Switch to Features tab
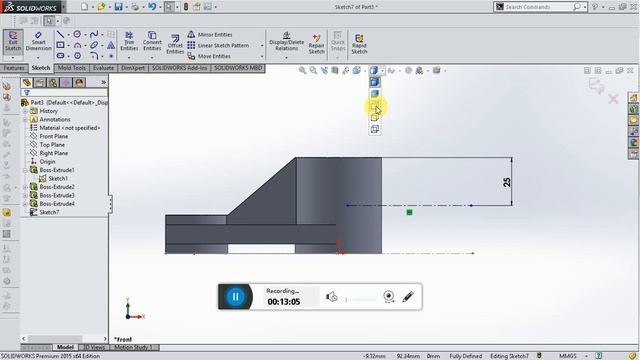Viewport: 640px width, 360px height. pyautogui.click(x=14, y=68)
